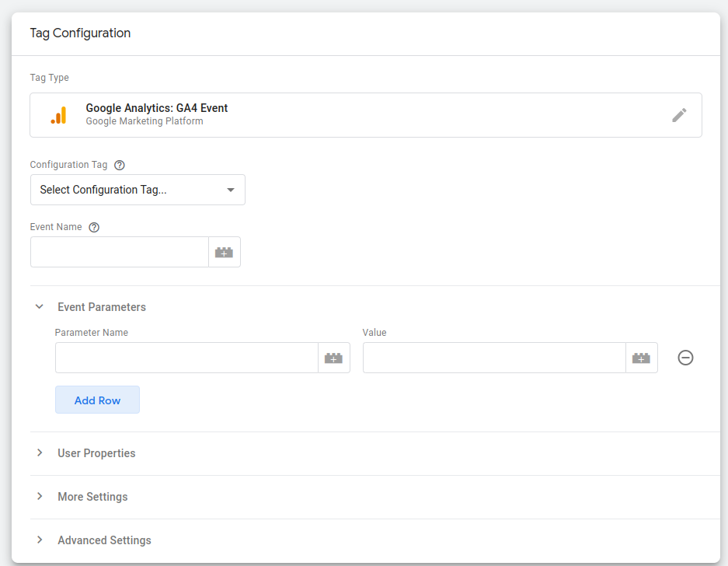
Task: Click the Tag Configuration heading
Action: coord(80,33)
